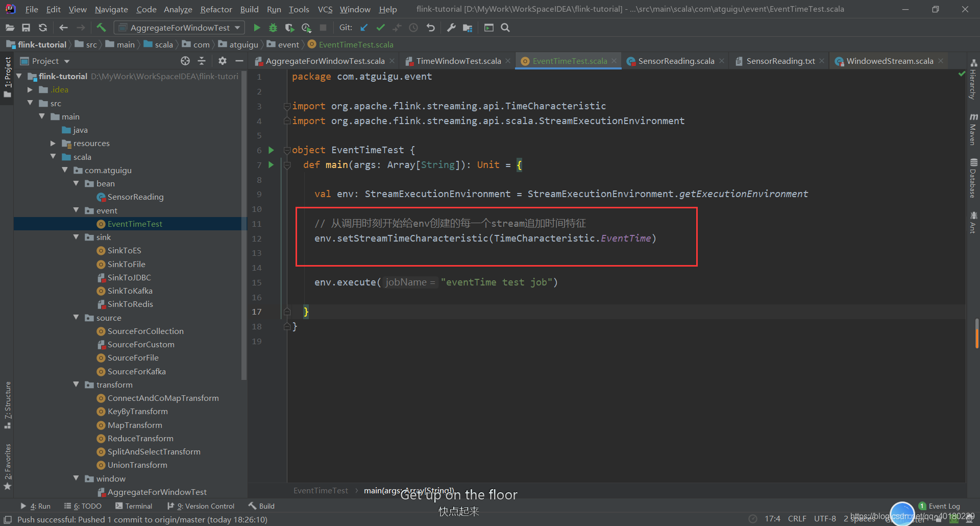Collapse the bean package
This screenshot has width=980, height=526.
click(76, 183)
